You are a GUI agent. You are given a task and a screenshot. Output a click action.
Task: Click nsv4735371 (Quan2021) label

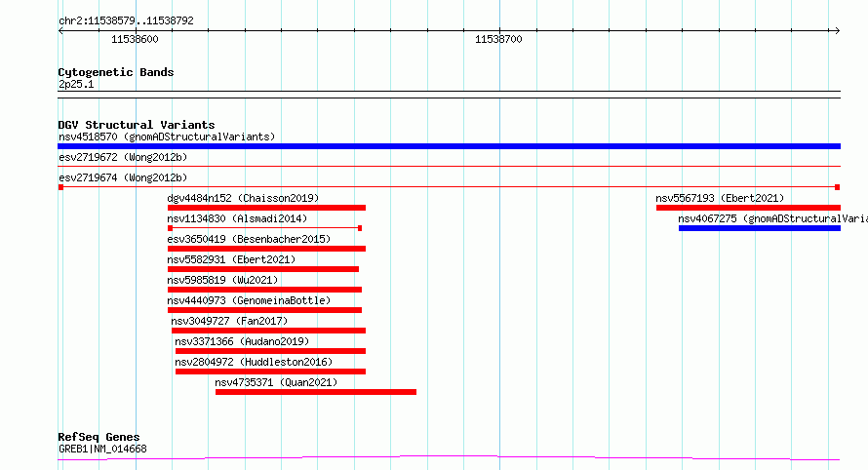276,382
